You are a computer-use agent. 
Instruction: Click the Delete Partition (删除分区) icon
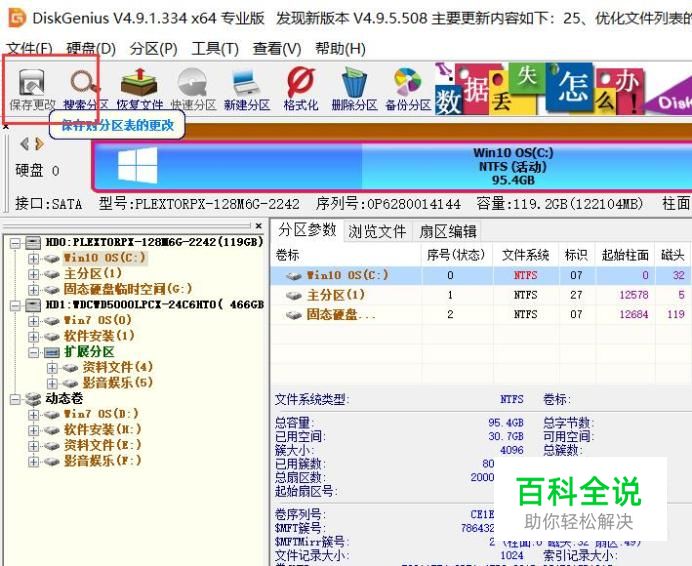tap(354, 90)
